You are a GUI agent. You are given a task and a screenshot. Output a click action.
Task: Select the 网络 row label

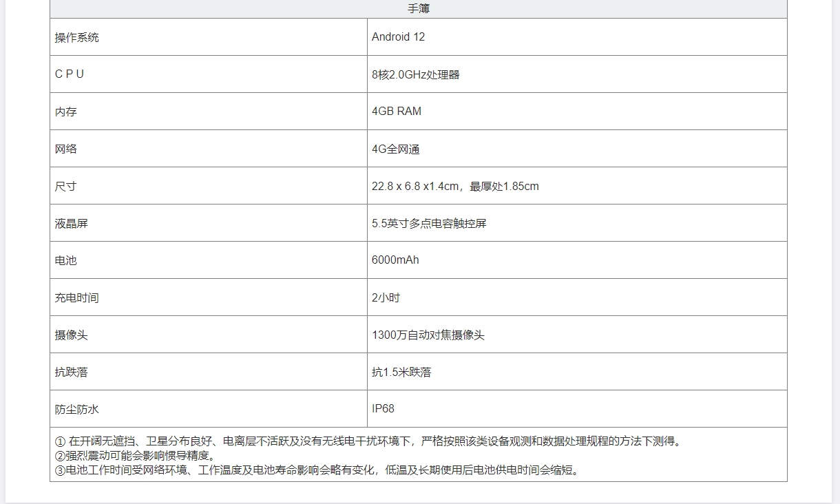(x=66, y=149)
